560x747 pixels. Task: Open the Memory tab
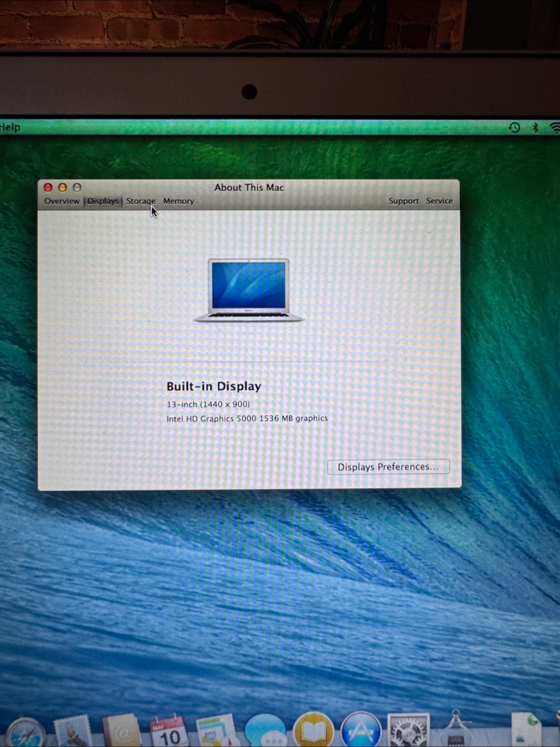click(x=178, y=201)
